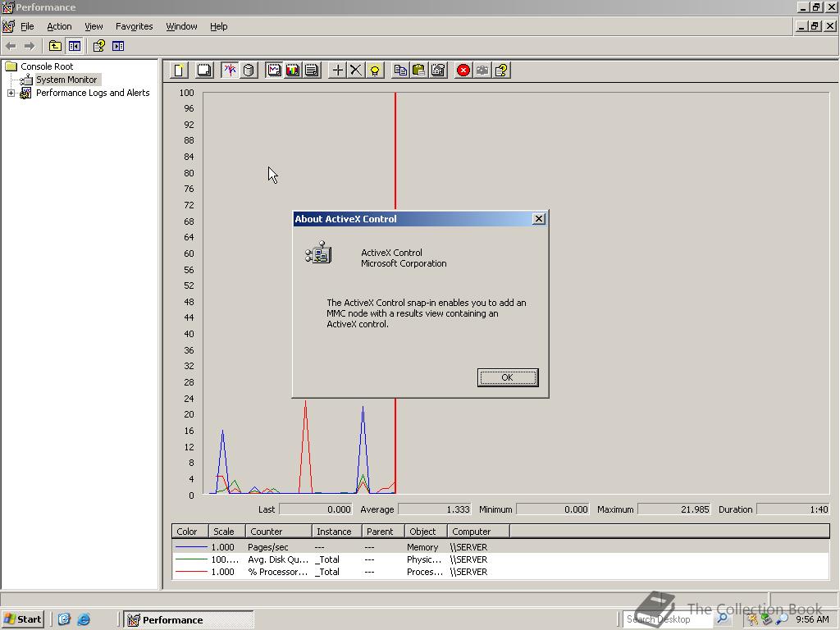Toggle Show/Hide Console Tree icon

click(75, 46)
